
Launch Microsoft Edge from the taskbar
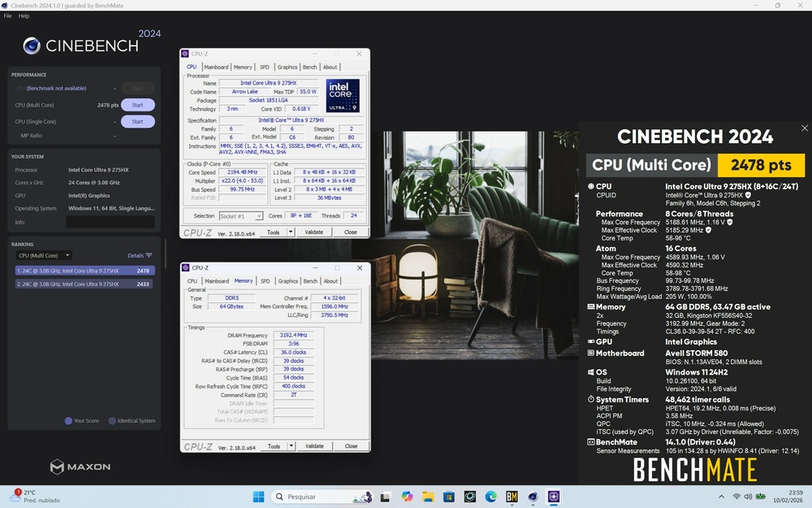coord(490,497)
